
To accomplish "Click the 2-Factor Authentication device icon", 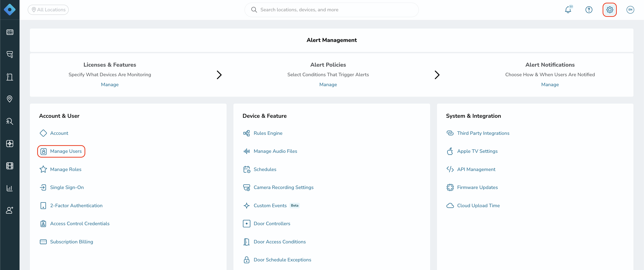I will coord(43,205).
